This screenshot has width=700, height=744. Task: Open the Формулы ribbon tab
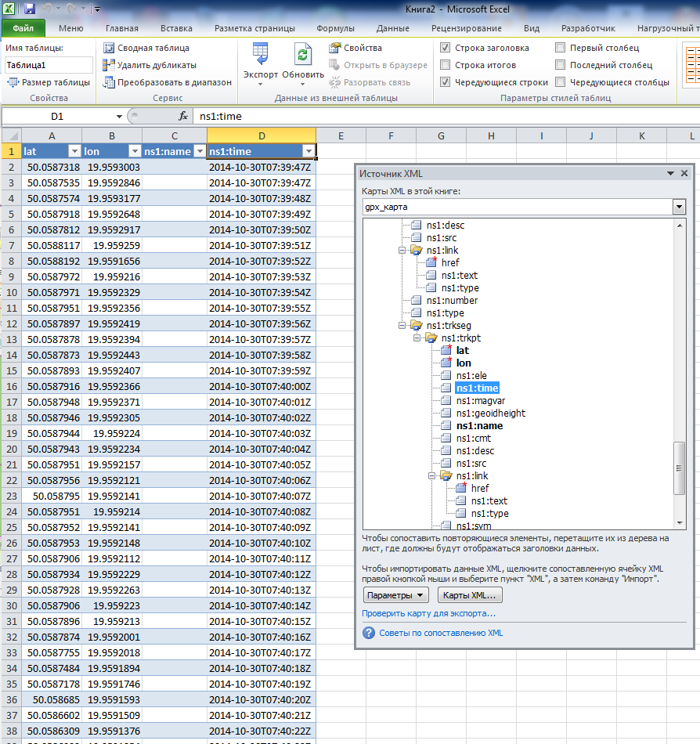(335, 28)
